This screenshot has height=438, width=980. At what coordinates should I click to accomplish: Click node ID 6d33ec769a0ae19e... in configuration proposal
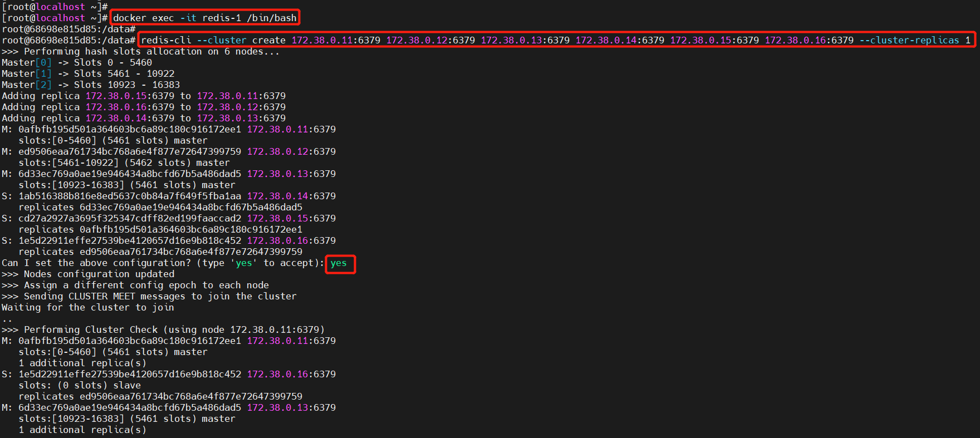(x=130, y=174)
